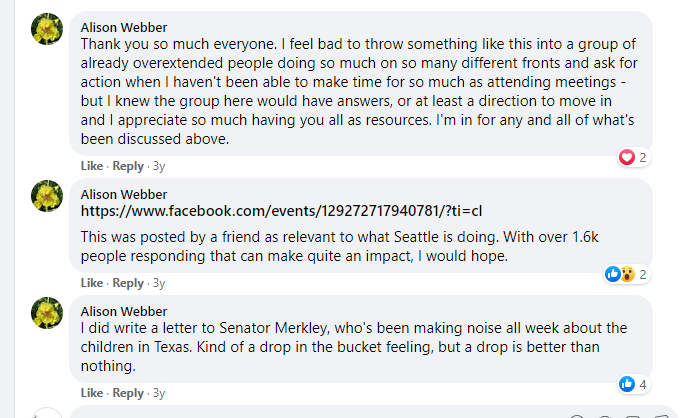Screen dimensions: 690x418
Task: Open the Alison Webber name on the Merkley comment
Action: 124,312
